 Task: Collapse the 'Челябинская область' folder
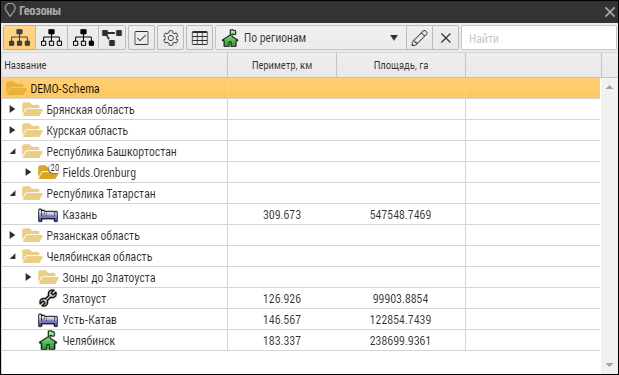13,257
